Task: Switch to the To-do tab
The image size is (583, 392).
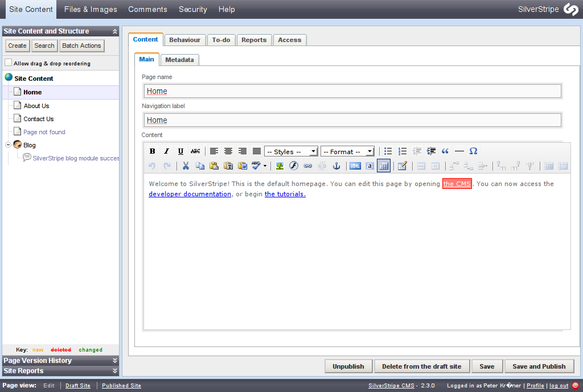Action: [x=221, y=40]
